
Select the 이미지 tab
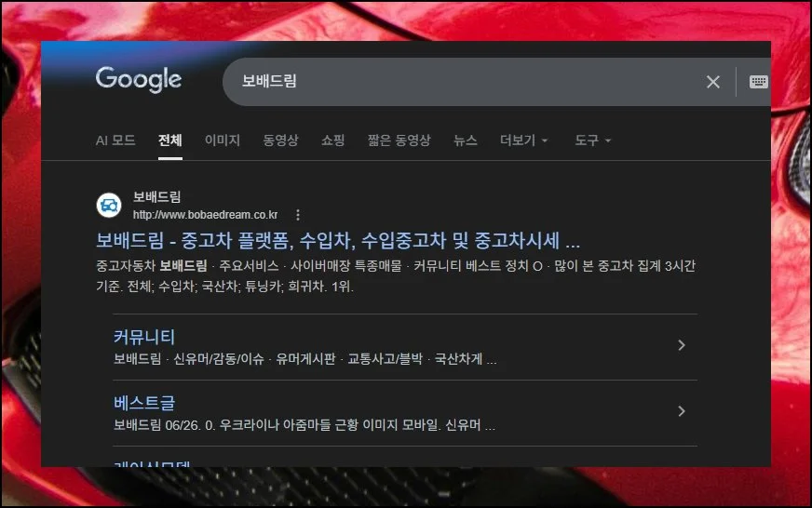(x=223, y=140)
